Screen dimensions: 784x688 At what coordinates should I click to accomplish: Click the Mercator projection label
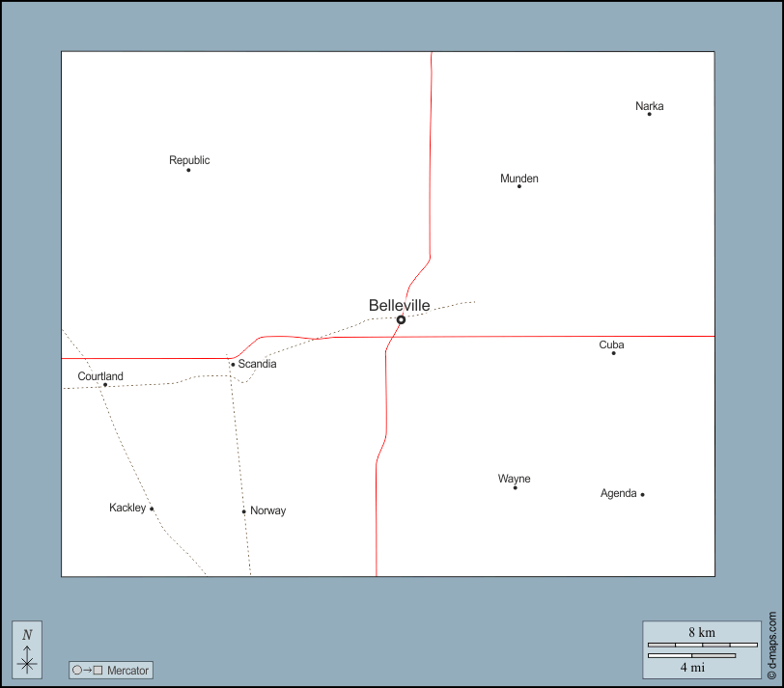(x=127, y=670)
